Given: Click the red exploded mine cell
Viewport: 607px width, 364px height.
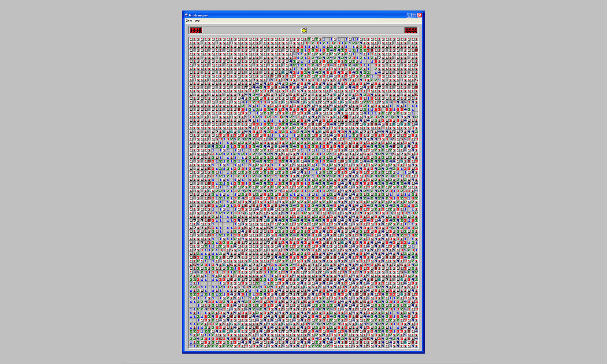Looking at the screenshot, I should (346, 117).
